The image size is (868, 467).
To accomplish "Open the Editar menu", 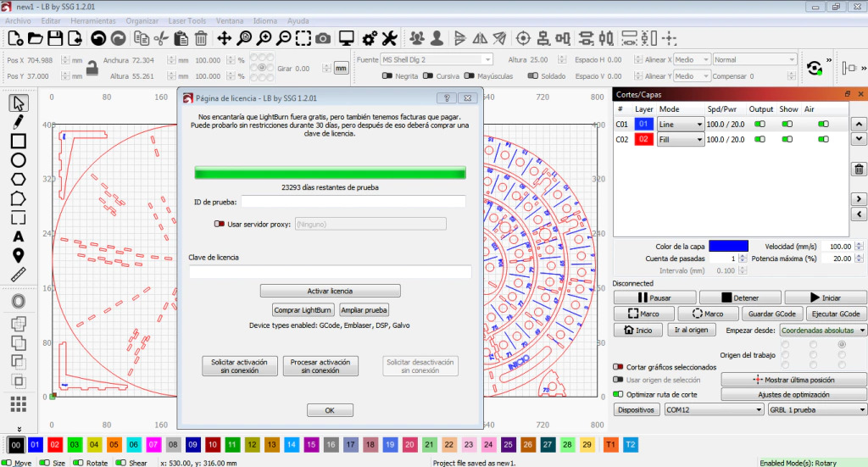I will click(x=51, y=21).
